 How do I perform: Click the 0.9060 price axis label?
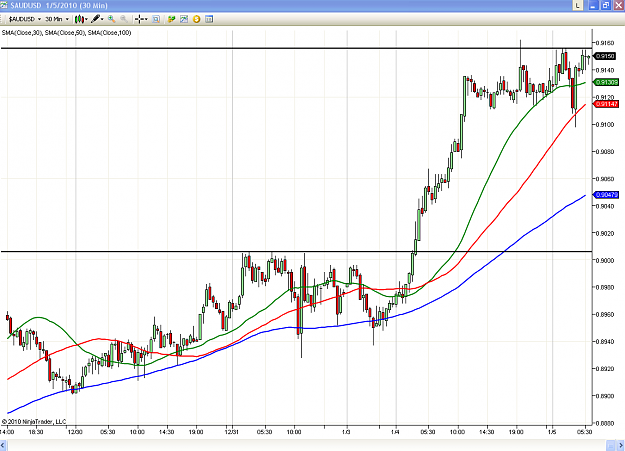click(x=605, y=179)
